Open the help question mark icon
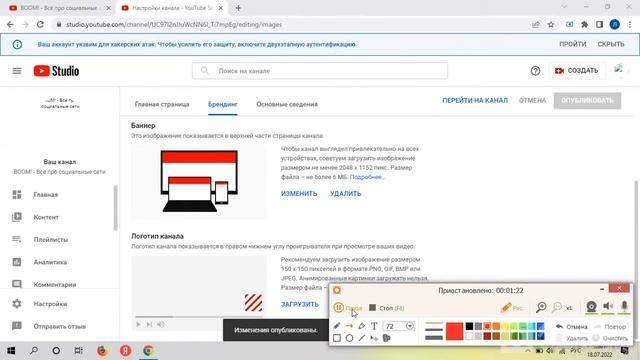 535,71
